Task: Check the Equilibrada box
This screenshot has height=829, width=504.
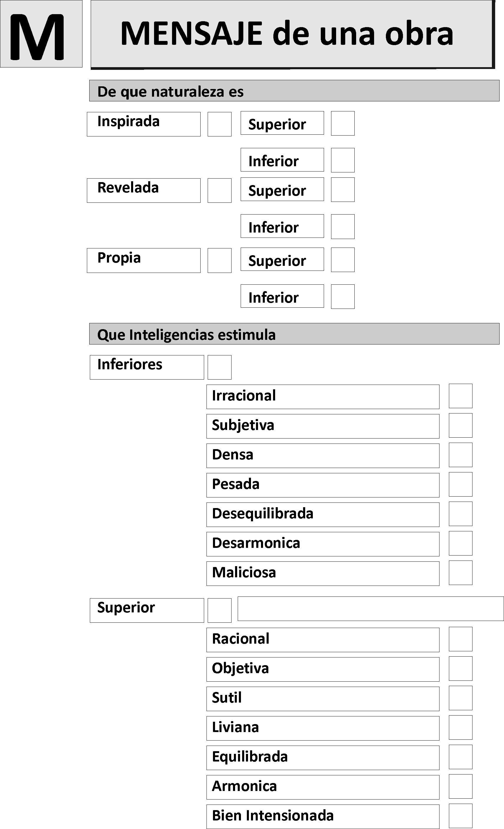Action: (x=460, y=757)
